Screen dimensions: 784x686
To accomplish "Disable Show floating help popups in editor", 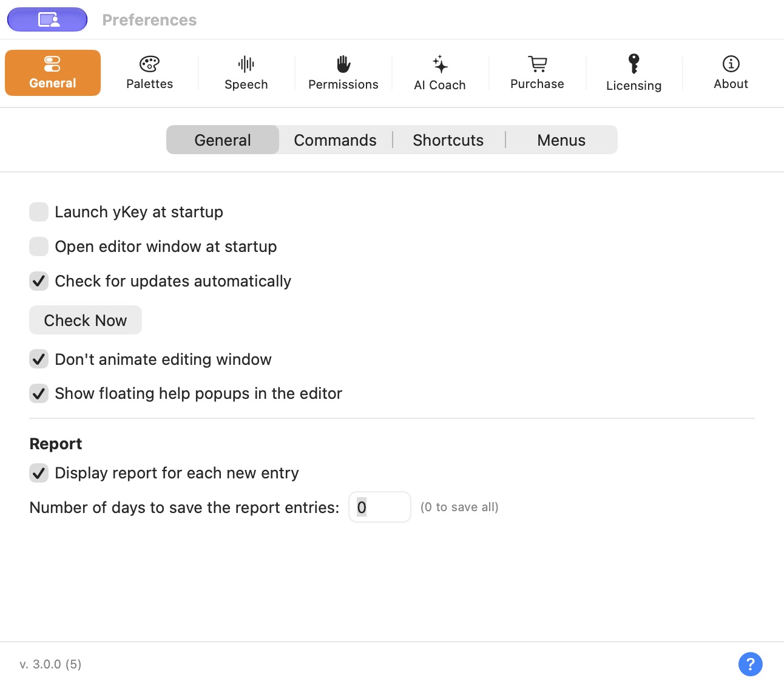I will 39,393.
